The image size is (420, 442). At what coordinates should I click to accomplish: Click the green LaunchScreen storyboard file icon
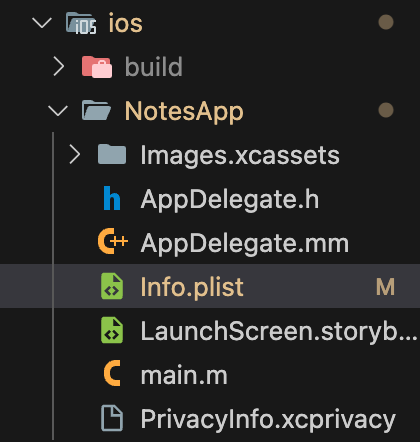[x=112, y=330]
